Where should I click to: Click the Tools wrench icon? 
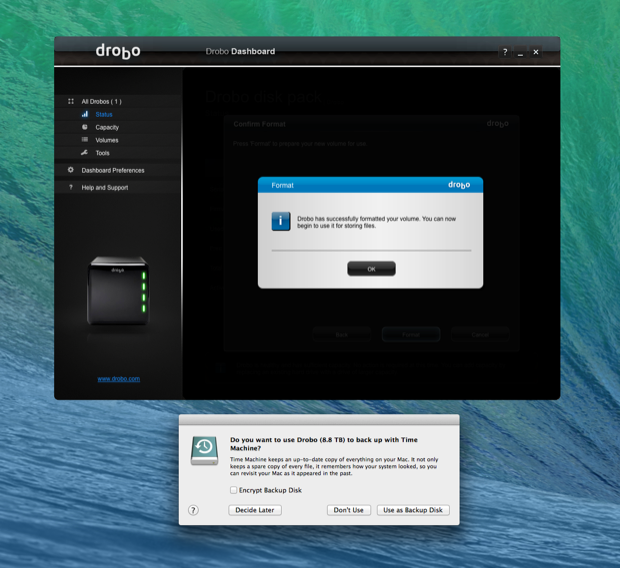(84, 153)
